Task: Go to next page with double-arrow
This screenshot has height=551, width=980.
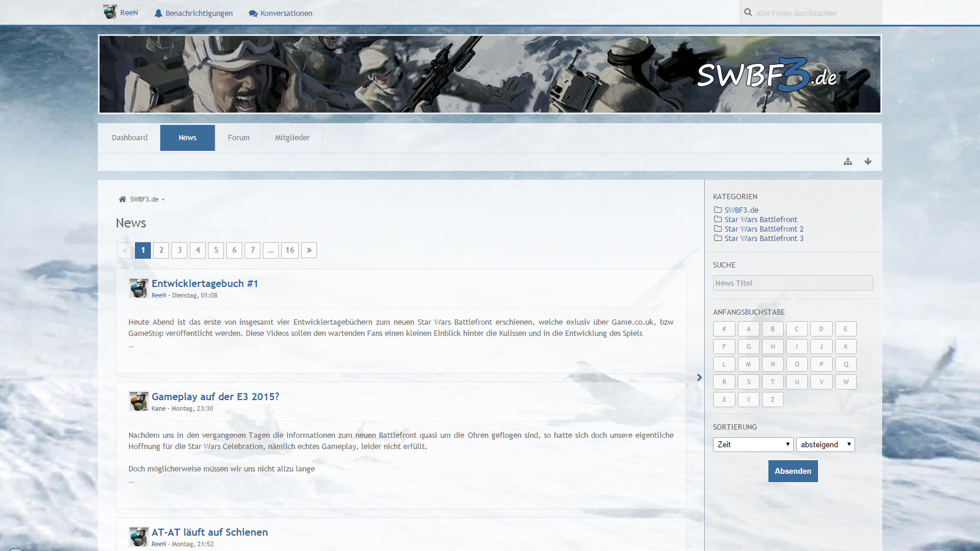Action: click(x=309, y=250)
